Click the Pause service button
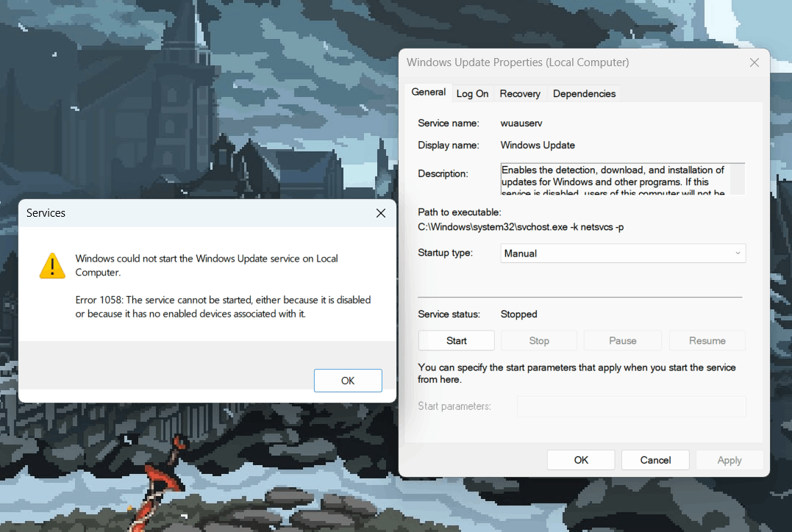 coord(622,341)
